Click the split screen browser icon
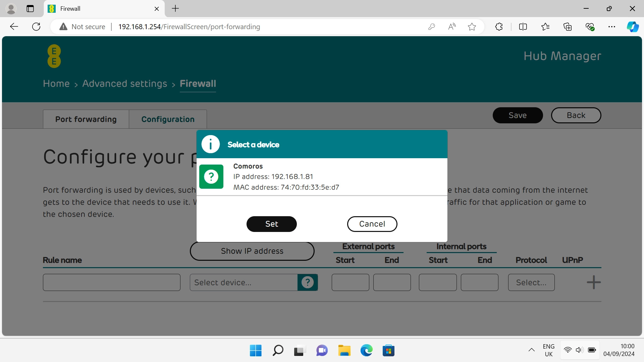The width and height of the screenshot is (644, 362). click(x=523, y=27)
